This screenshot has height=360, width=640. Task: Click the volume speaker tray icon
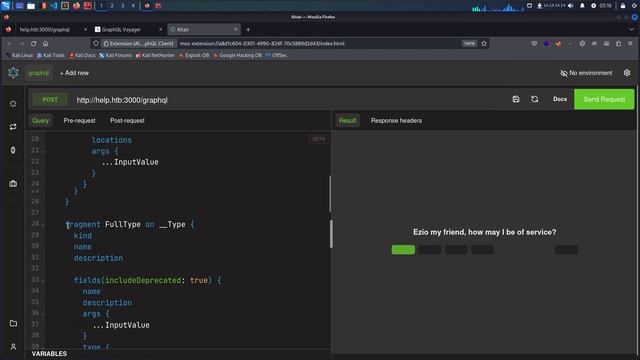(x=571, y=6)
